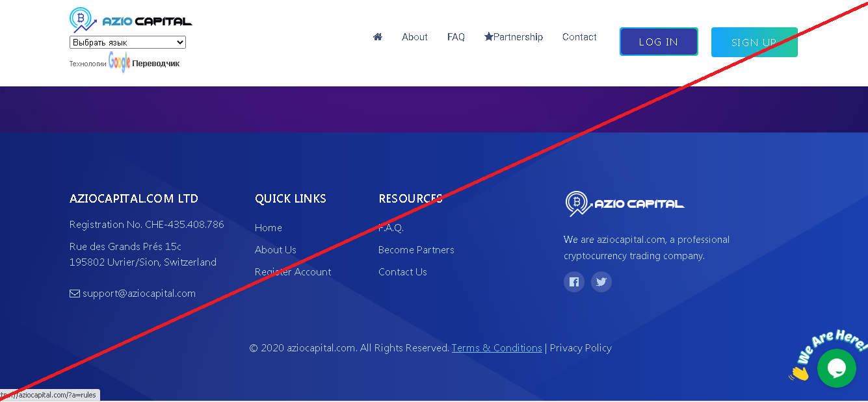
Task: Open the FAQ menu item
Action: coord(456,37)
